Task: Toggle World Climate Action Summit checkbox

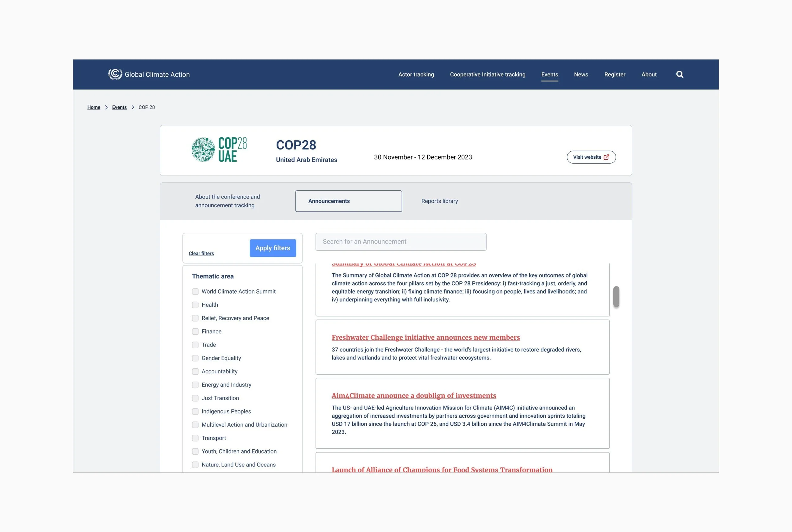Action: (195, 291)
